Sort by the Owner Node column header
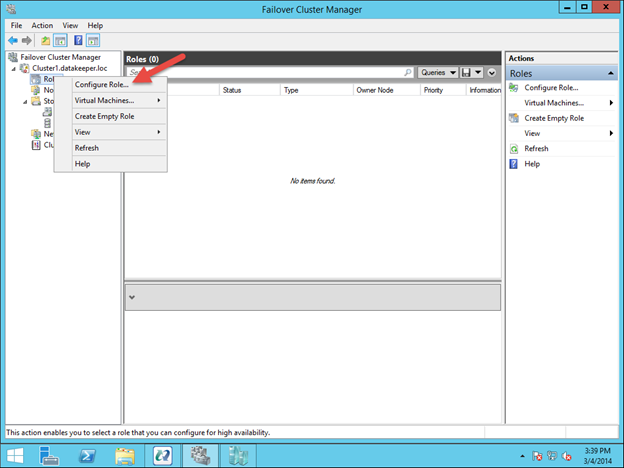 (373, 90)
